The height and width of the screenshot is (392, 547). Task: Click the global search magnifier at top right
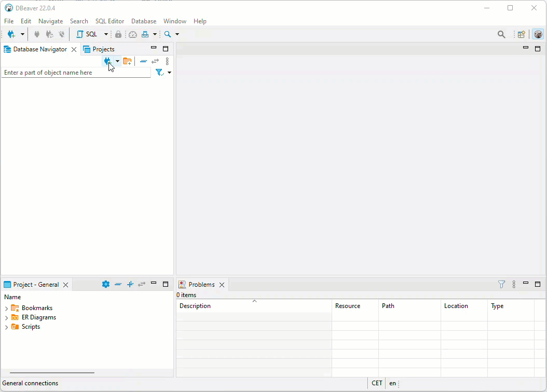tap(501, 34)
